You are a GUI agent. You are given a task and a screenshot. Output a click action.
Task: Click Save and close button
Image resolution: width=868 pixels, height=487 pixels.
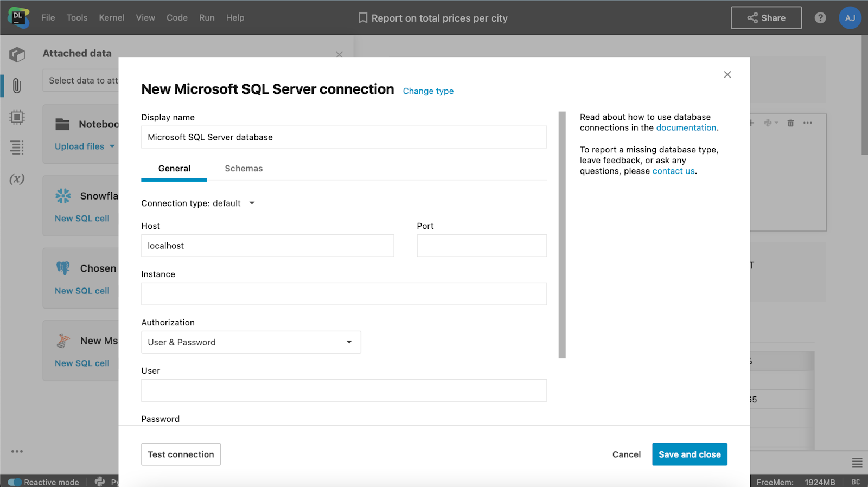pyautogui.click(x=690, y=454)
